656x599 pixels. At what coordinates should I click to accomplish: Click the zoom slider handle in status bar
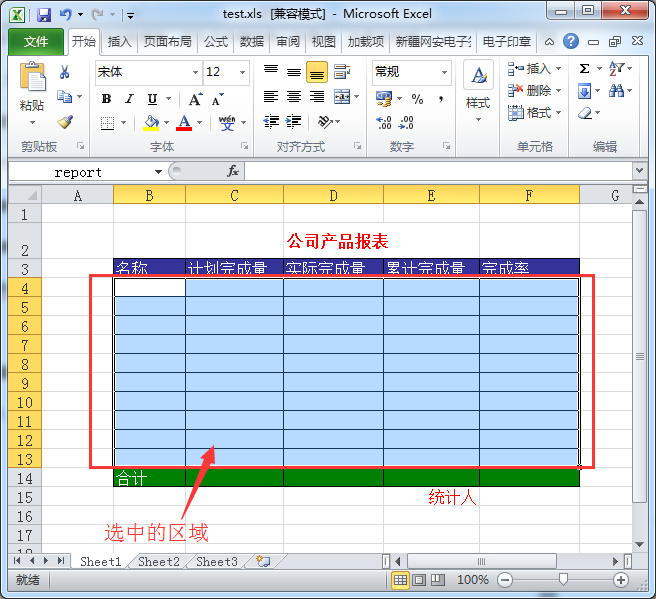[x=563, y=580]
